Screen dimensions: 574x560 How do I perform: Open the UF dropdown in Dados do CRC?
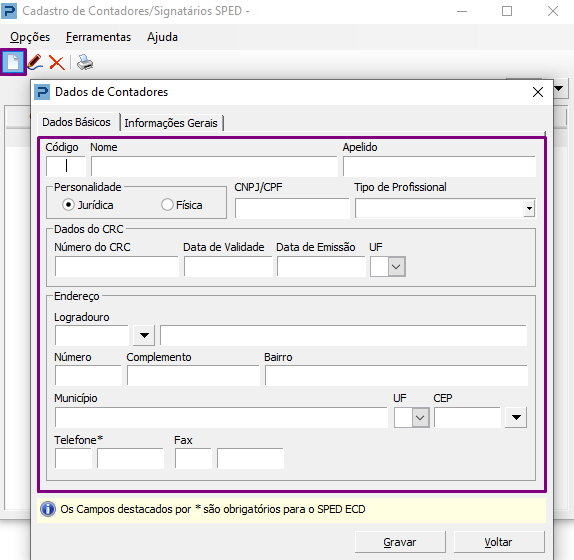click(396, 266)
